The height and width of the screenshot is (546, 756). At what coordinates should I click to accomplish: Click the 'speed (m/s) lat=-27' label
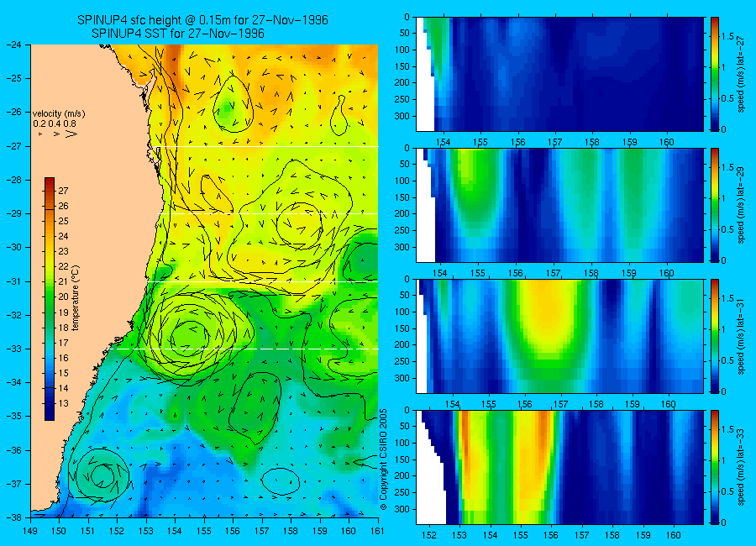click(741, 74)
